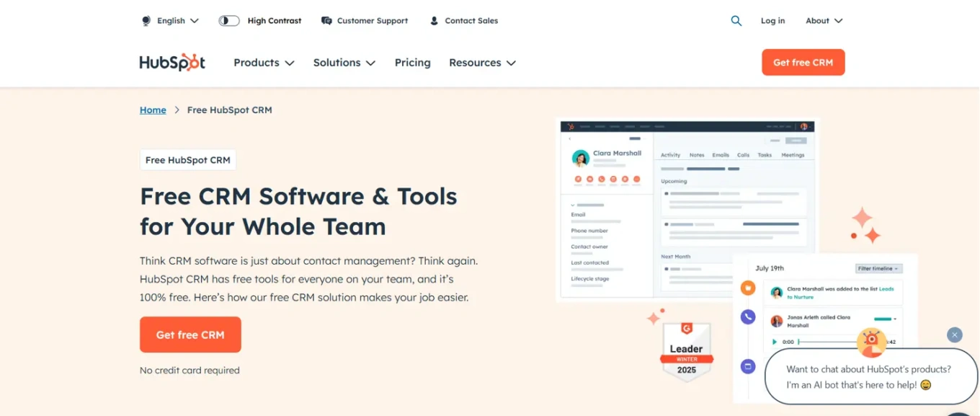Click the person icon beside Contact Sales
This screenshot has width=980, height=416.
click(x=433, y=20)
